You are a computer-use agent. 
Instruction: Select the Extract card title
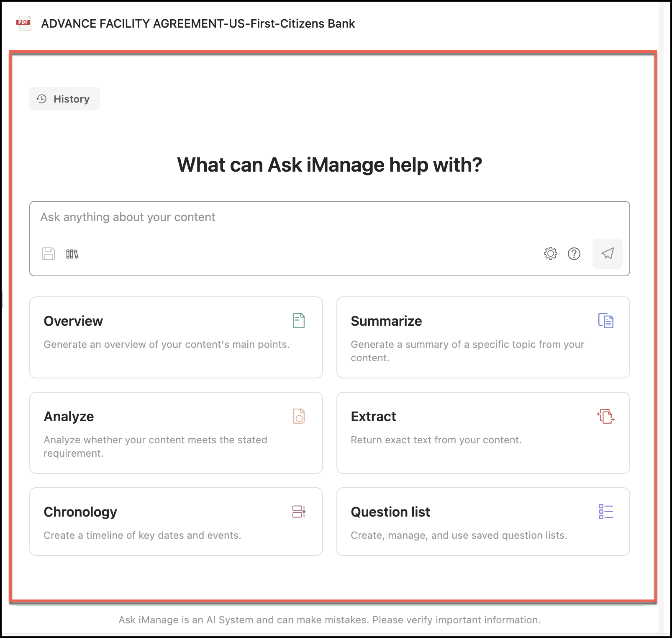[x=373, y=417]
